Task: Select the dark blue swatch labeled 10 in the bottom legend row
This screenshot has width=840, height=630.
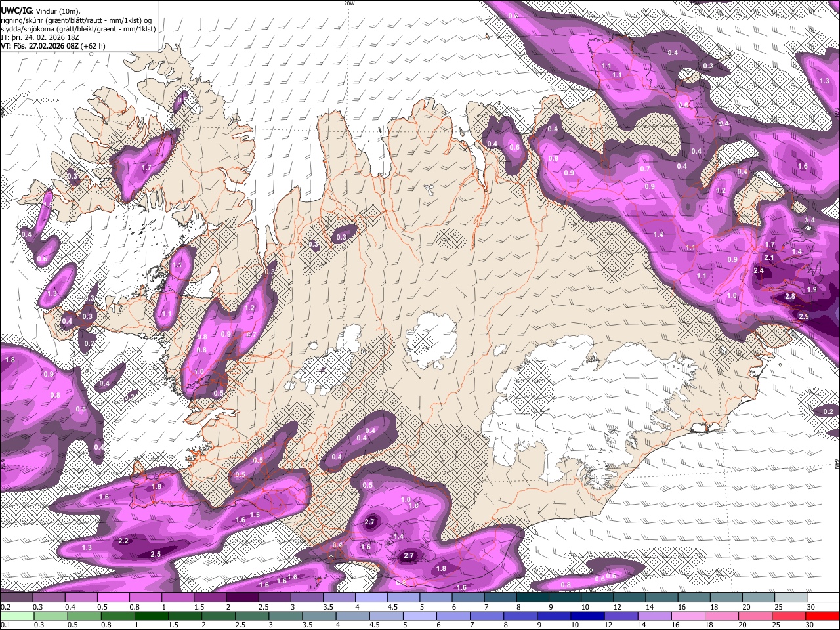Action: coord(587,616)
